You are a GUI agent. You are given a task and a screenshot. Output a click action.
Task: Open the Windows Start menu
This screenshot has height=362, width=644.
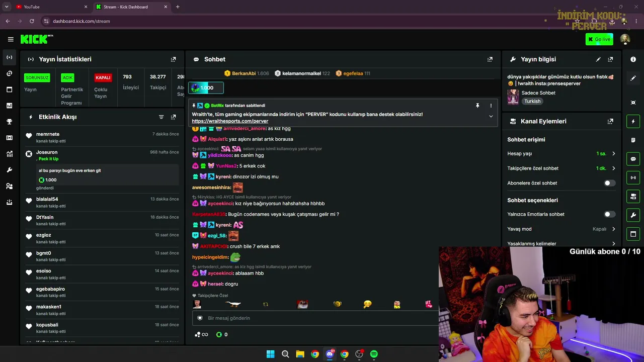click(270, 354)
